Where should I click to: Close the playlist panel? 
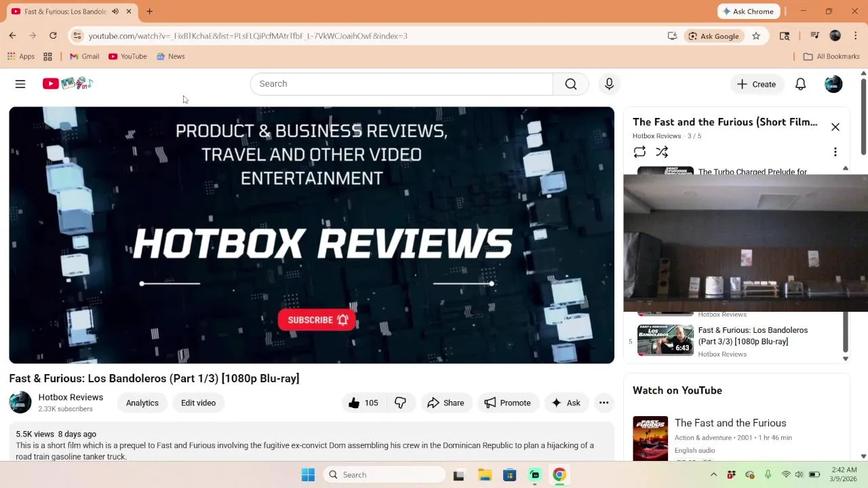(835, 127)
